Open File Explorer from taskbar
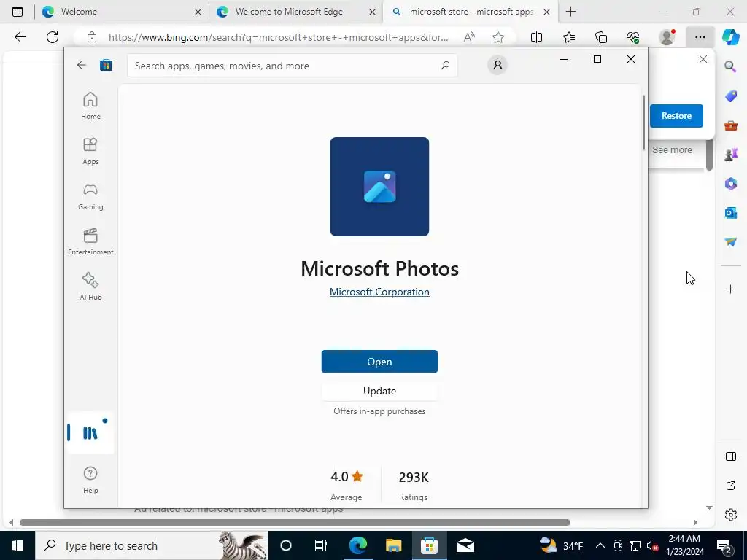 click(x=393, y=545)
